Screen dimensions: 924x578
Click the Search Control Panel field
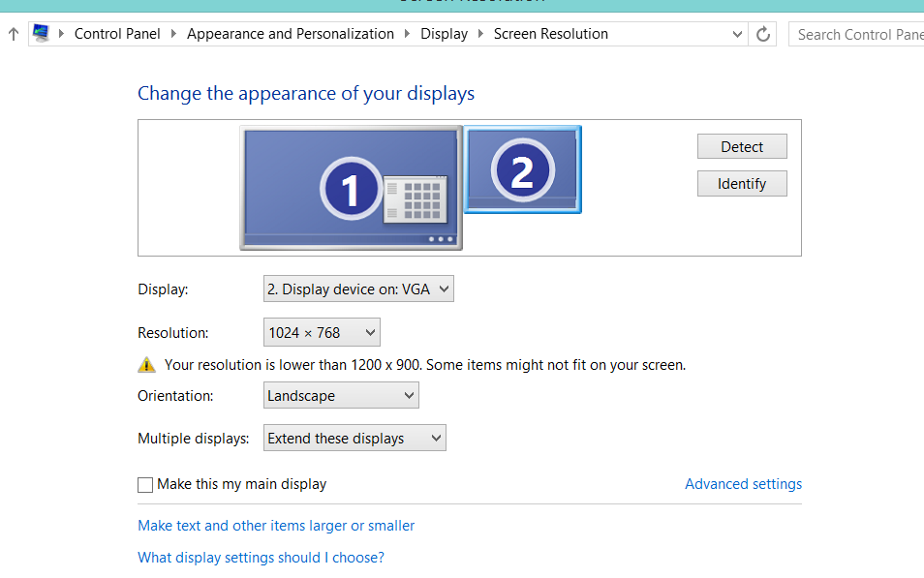pyautogui.click(x=856, y=34)
